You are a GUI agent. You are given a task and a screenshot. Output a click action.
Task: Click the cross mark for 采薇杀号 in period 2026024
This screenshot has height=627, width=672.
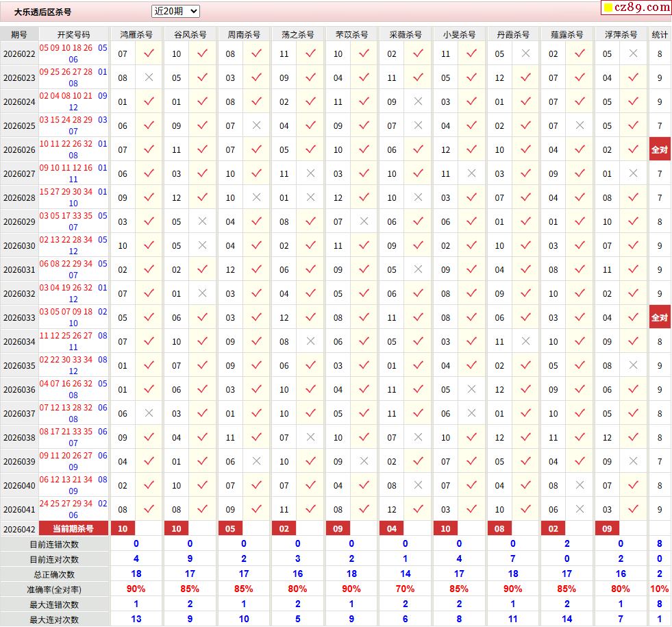pyautogui.click(x=418, y=102)
